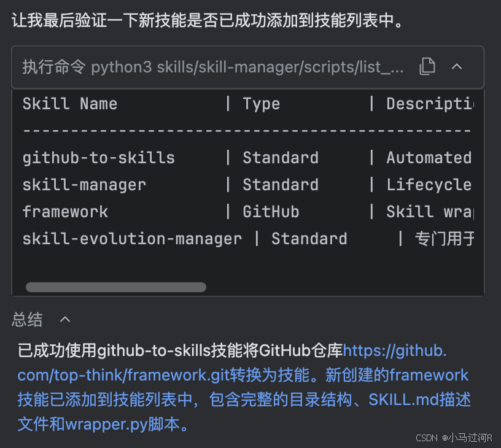Select the skill-manager row
This screenshot has height=448, width=501.
coord(84,185)
